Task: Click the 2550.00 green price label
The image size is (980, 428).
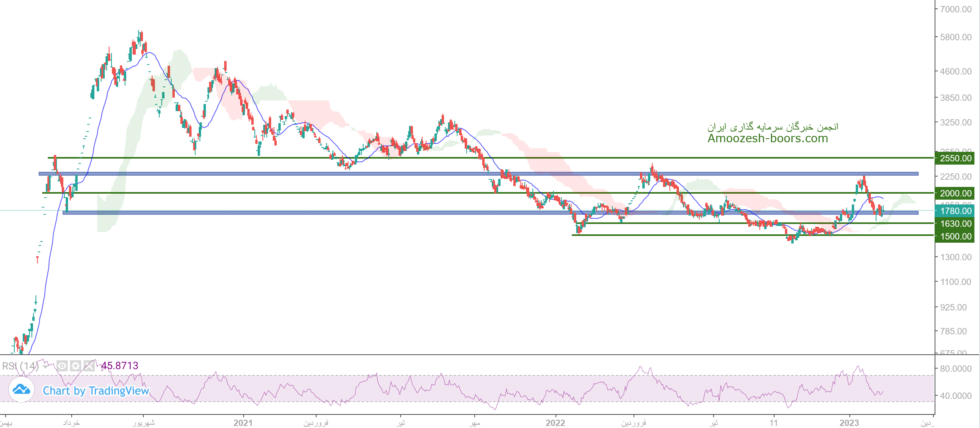Action: [955, 158]
